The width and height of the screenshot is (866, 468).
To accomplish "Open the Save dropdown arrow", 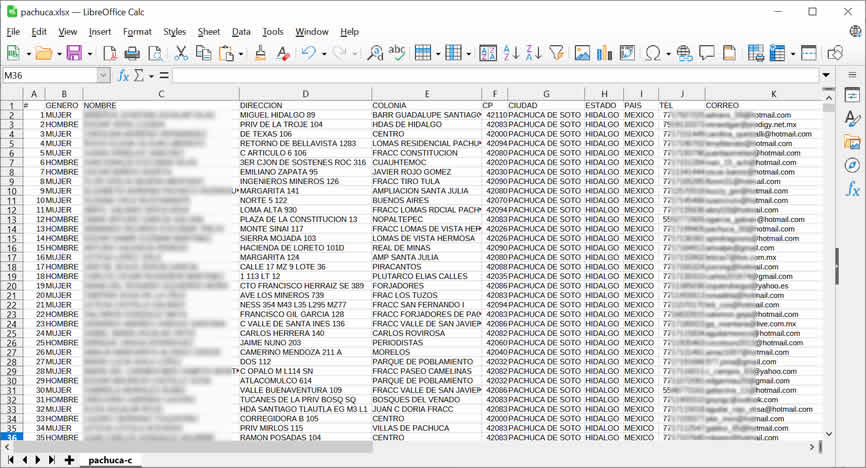I will pyautogui.click(x=89, y=54).
